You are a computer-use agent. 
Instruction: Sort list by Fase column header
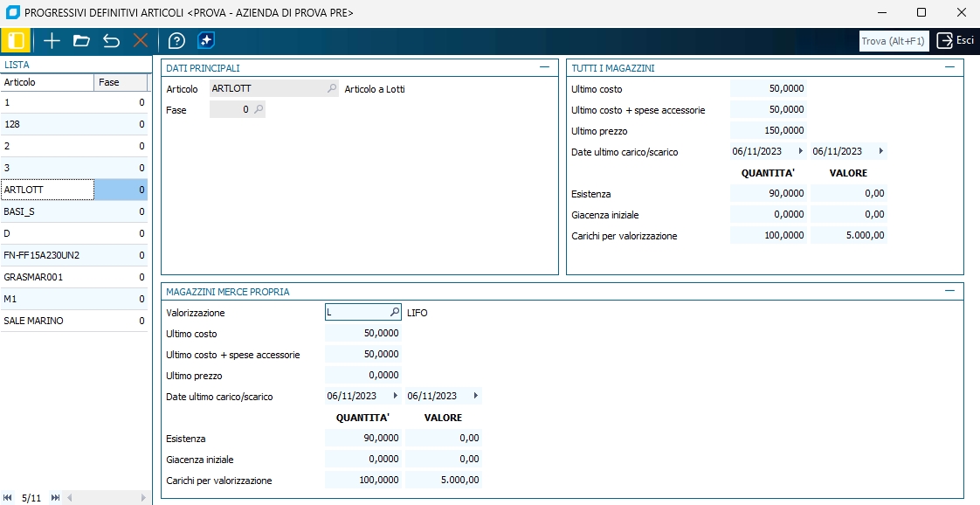tap(121, 82)
